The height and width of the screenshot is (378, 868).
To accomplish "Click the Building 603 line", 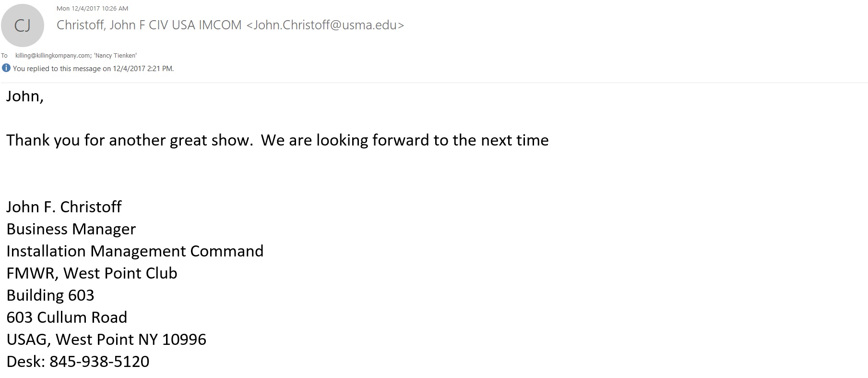I will pos(50,295).
